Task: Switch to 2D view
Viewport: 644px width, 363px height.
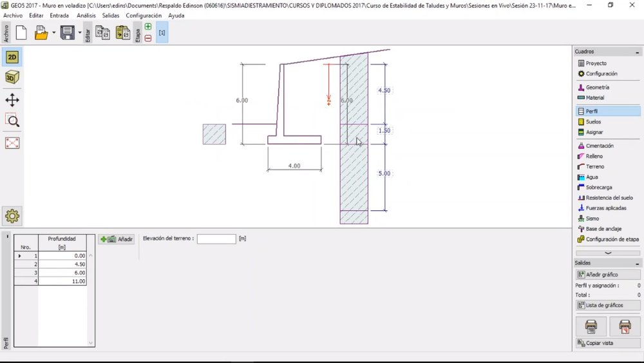Action: (x=12, y=57)
